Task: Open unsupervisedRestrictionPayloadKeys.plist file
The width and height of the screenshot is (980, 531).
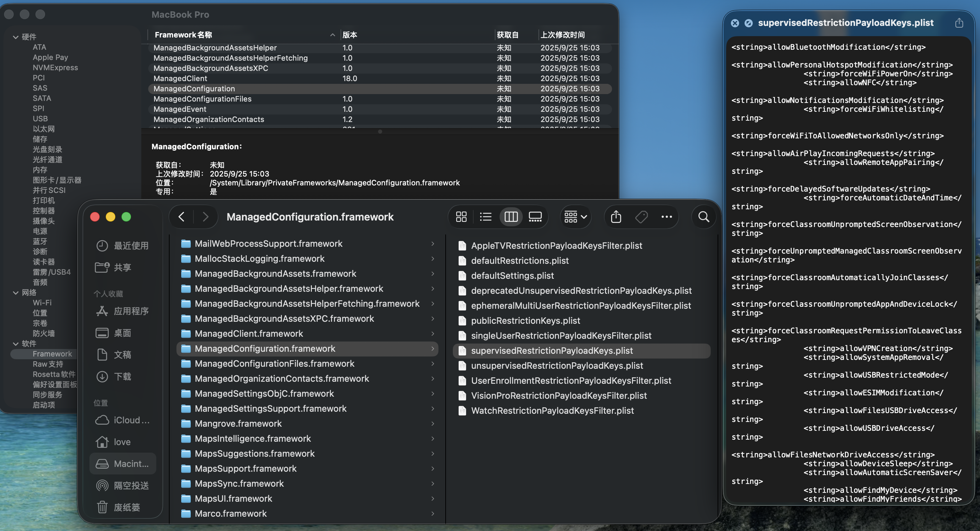Action: 557,366
